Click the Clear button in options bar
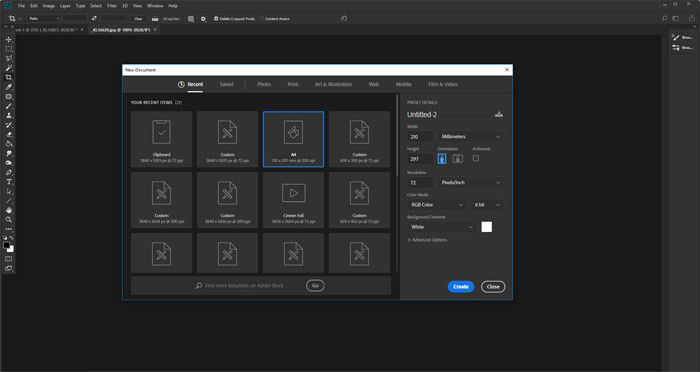The height and width of the screenshot is (372, 700). 138,19
